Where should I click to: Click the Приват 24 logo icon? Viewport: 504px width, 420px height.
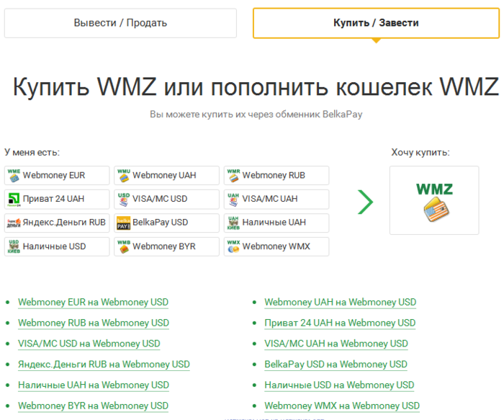(14, 200)
